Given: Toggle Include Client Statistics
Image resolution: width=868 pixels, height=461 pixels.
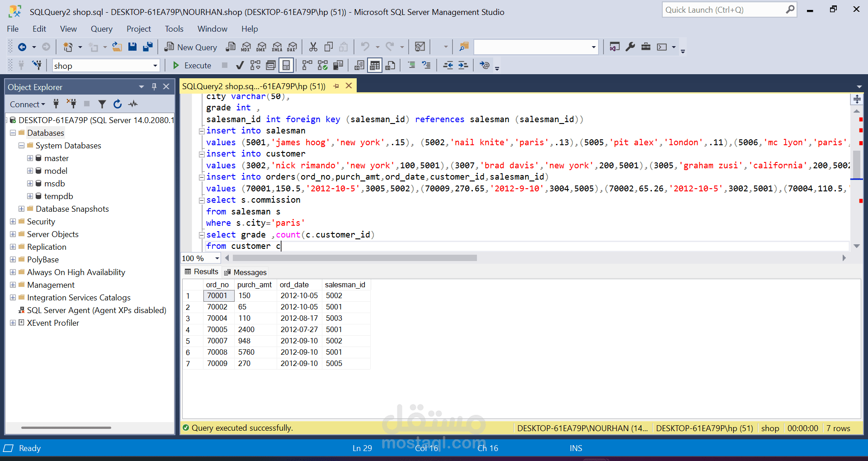Looking at the screenshot, I should point(338,66).
